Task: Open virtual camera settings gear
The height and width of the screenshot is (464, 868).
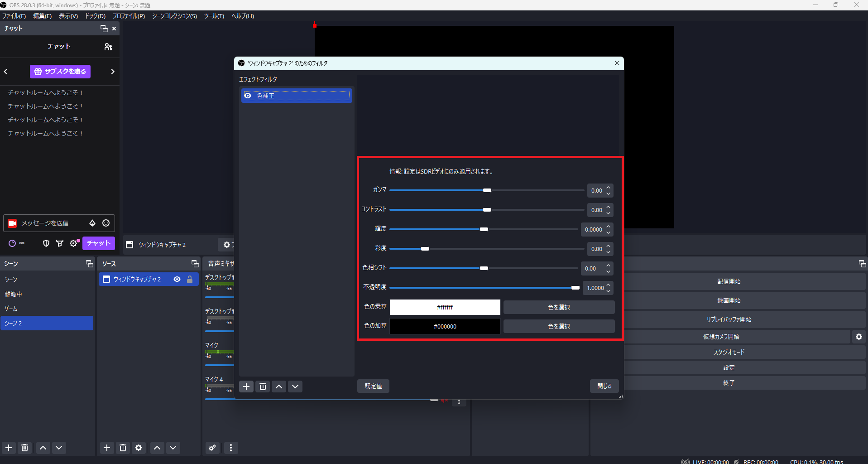Action: 859,337
